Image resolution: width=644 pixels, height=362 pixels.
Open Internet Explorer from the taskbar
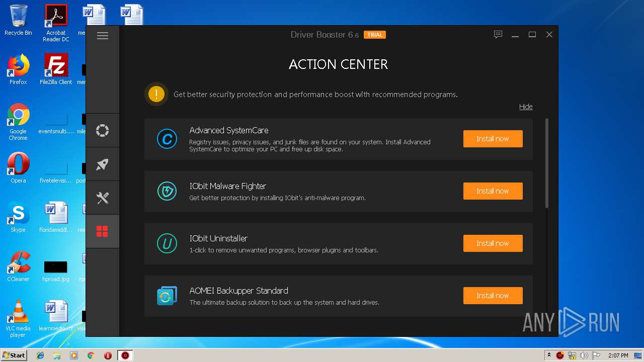point(40,355)
